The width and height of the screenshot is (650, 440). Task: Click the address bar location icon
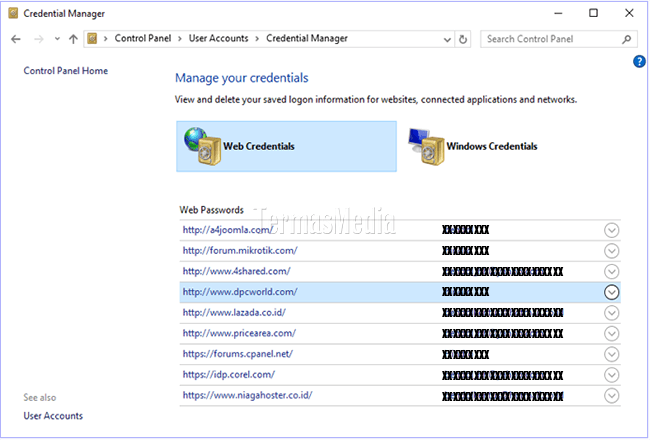pos(92,39)
